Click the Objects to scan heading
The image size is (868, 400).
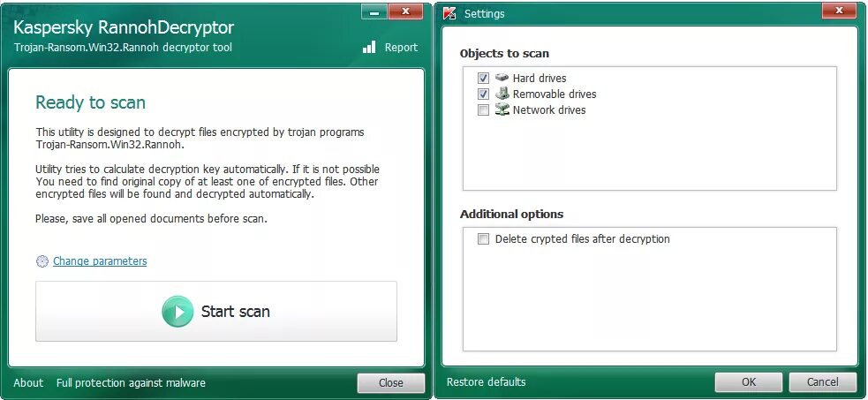tap(504, 54)
